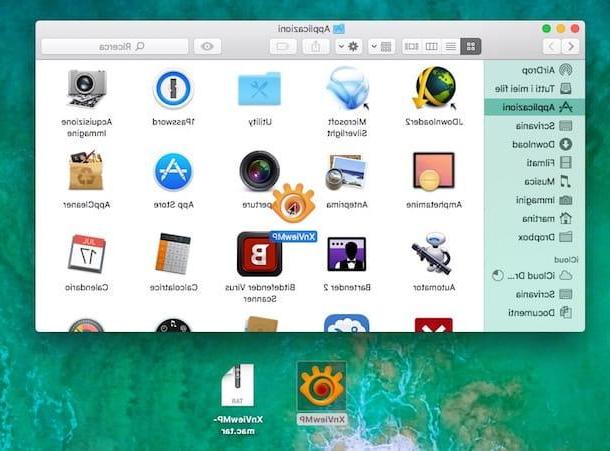Open the Utility folder
Image resolution: width=610 pixels, height=451 pixels.
259,89
